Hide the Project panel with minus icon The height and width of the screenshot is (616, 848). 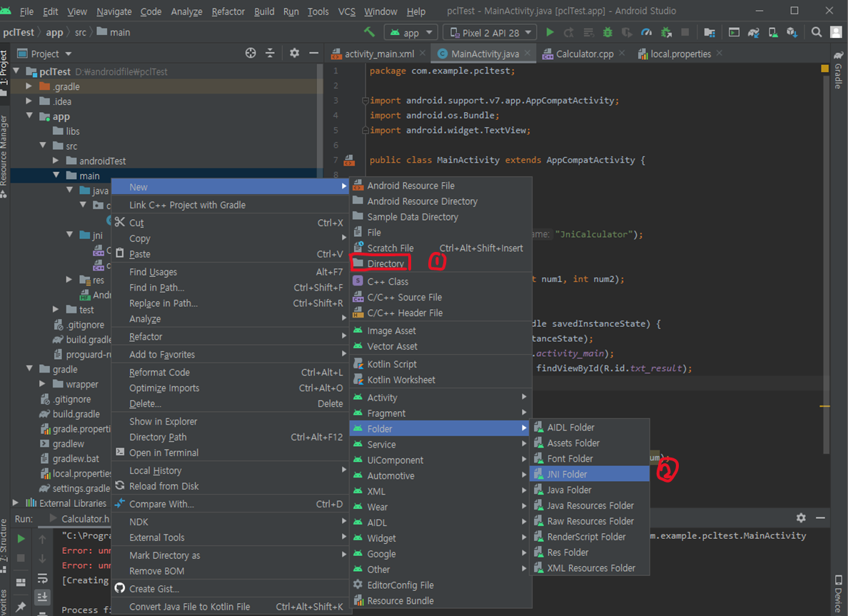click(x=313, y=53)
